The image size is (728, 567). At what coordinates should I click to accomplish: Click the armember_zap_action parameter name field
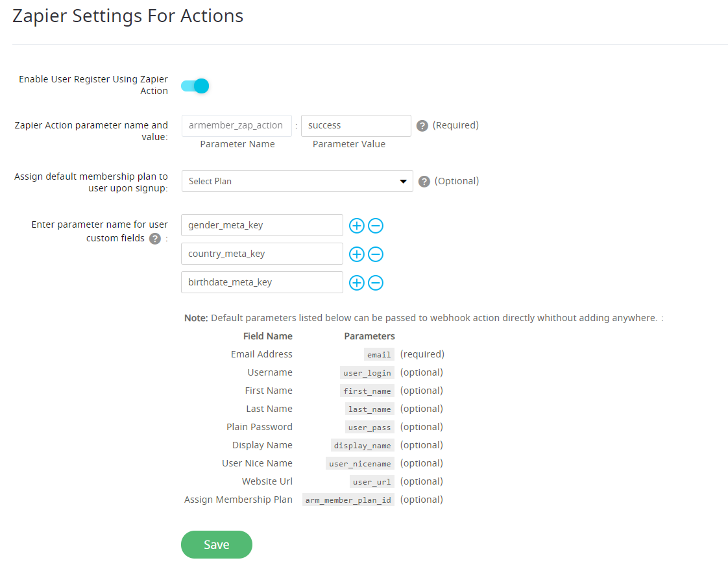point(237,126)
